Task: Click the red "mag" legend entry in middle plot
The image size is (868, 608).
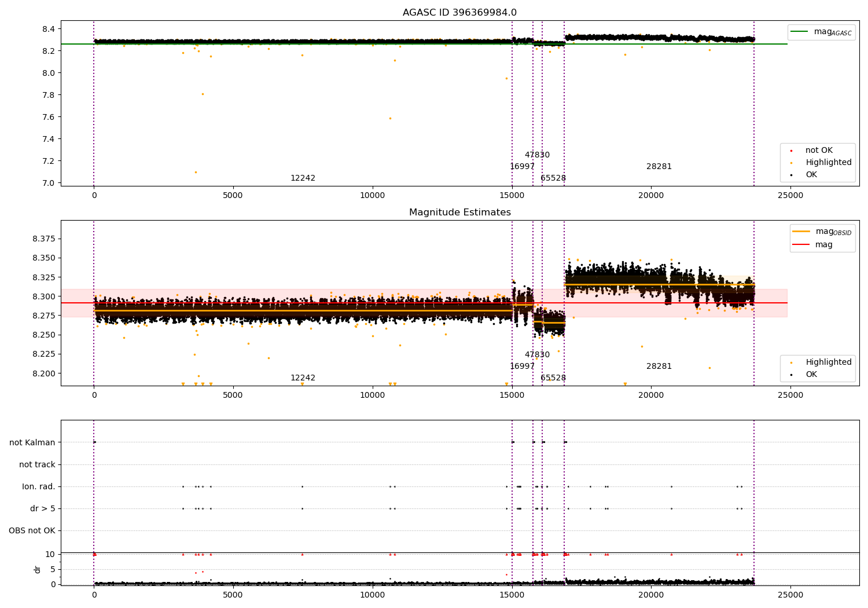Action: coord(812,245)
